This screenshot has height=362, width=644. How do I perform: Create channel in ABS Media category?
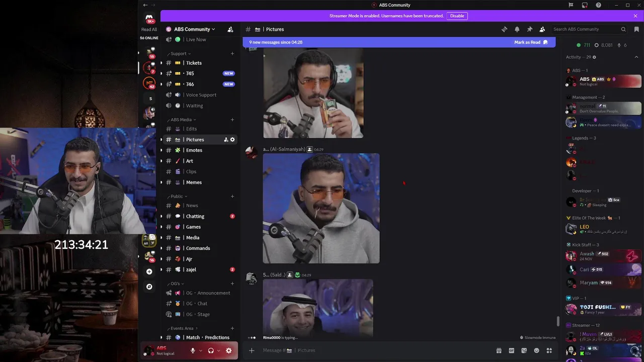pos(232,120)
